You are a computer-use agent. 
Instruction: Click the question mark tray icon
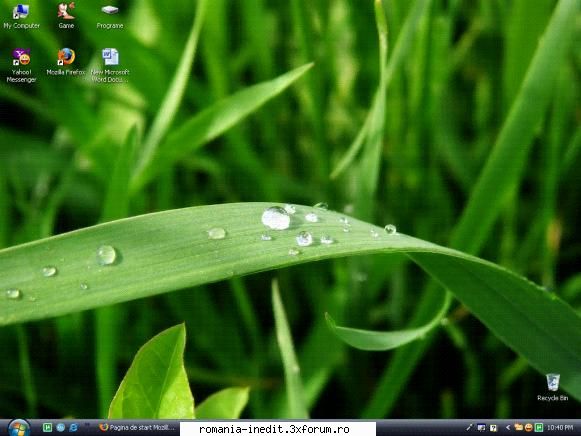click(493, 428)
